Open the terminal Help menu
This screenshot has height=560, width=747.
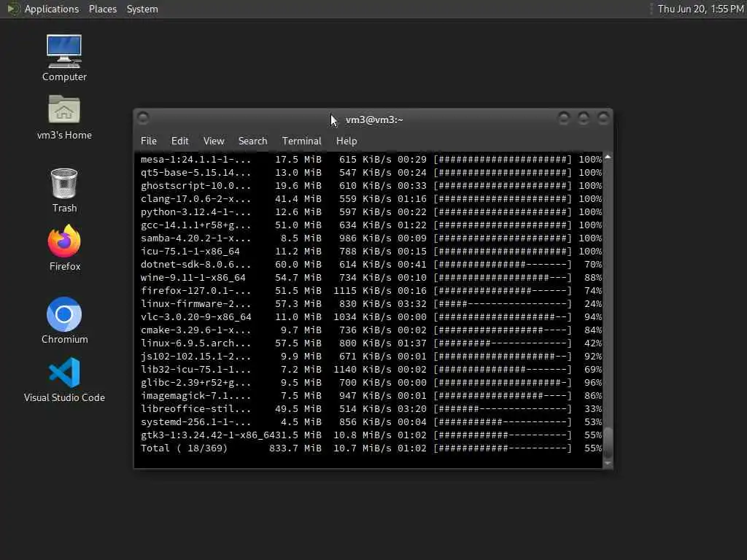(x=347, y=141)
